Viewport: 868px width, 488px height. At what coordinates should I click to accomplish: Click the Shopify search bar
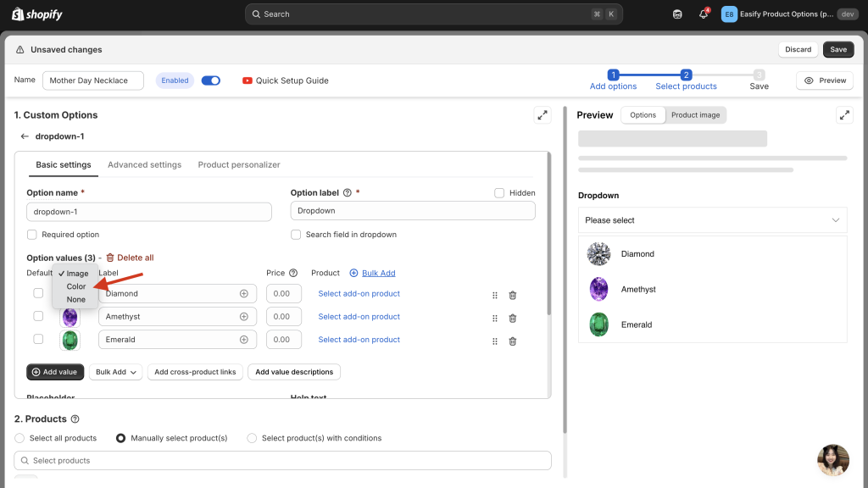coord(433,14)
